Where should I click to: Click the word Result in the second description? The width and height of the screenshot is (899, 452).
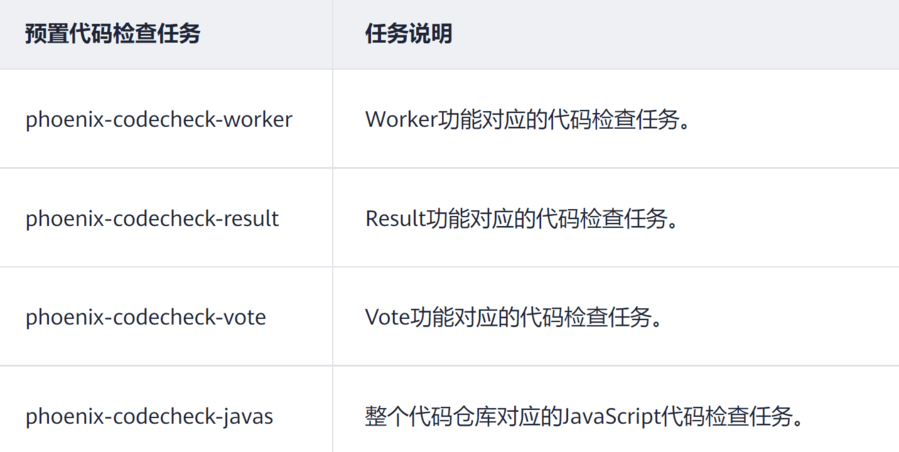point(396,218)
